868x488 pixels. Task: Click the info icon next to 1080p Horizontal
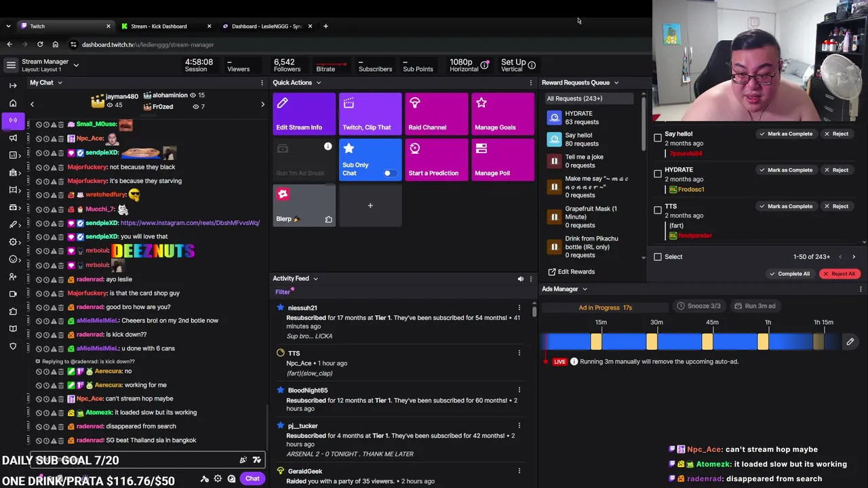click(484, 65)
